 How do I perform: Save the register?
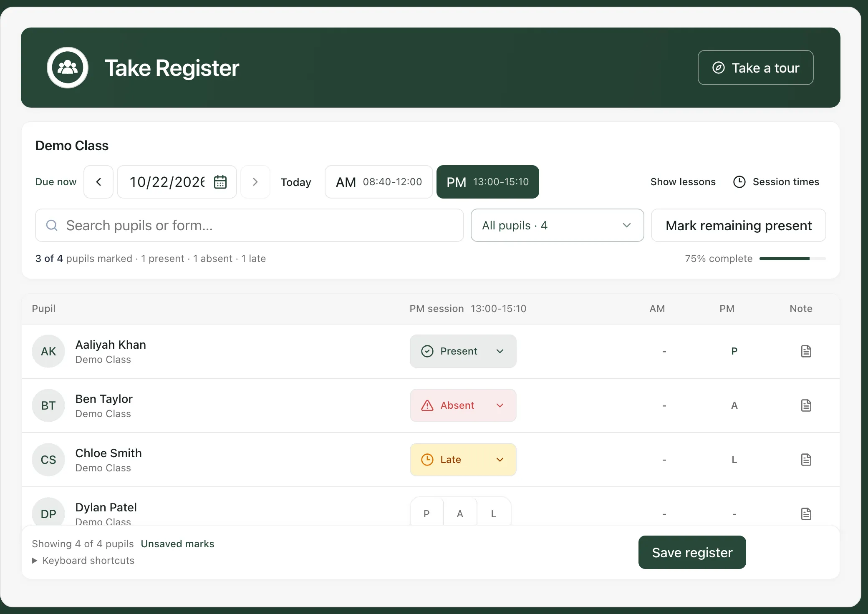pos(692,552)
